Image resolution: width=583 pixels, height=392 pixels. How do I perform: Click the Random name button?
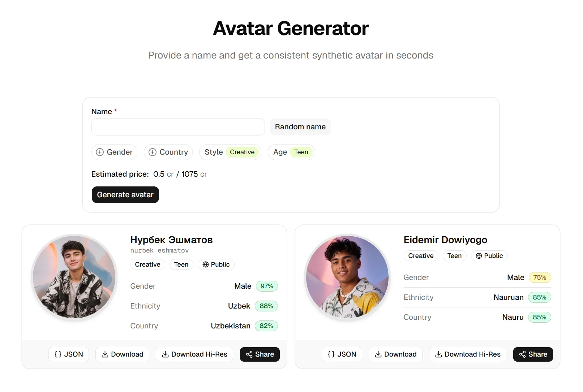point(300,127)
